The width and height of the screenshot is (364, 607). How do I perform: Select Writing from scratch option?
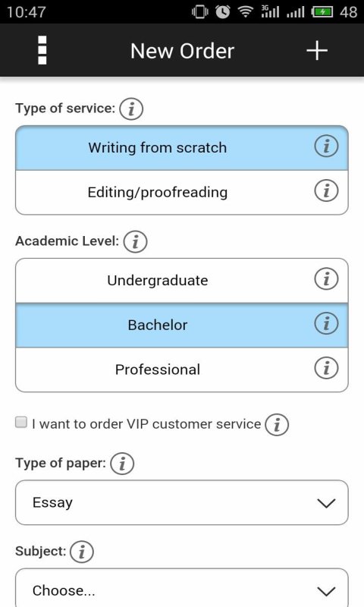pyautogui.click(x=182, y=148)
